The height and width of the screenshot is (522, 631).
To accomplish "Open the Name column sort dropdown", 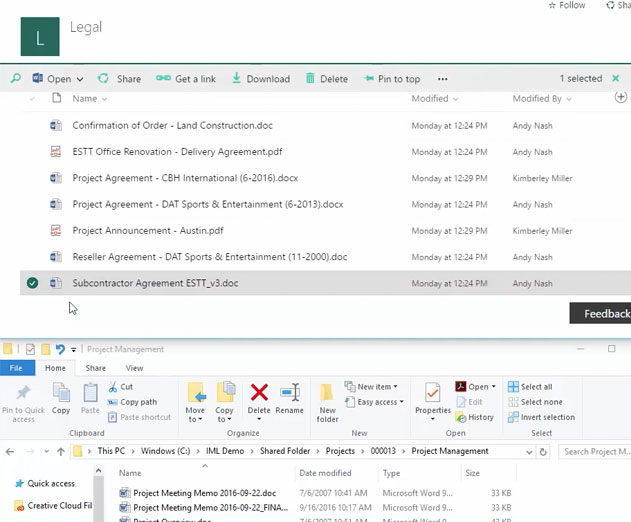I will [104, 99].
